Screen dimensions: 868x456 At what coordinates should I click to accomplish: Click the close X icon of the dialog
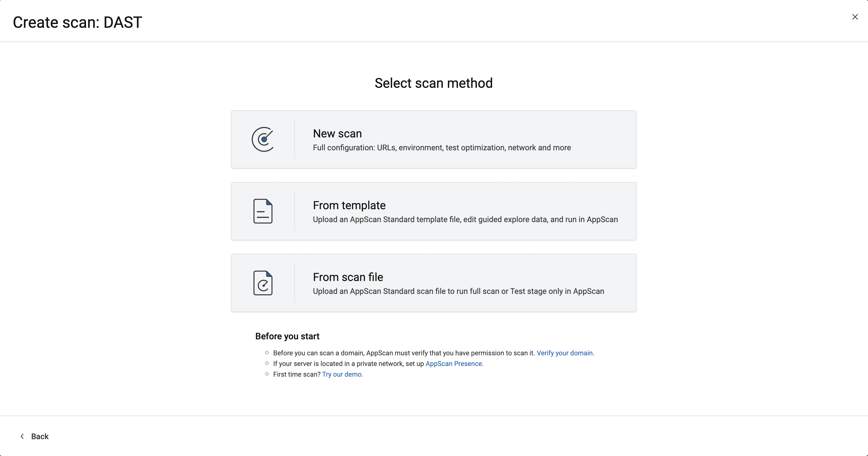tap(855, 17)
